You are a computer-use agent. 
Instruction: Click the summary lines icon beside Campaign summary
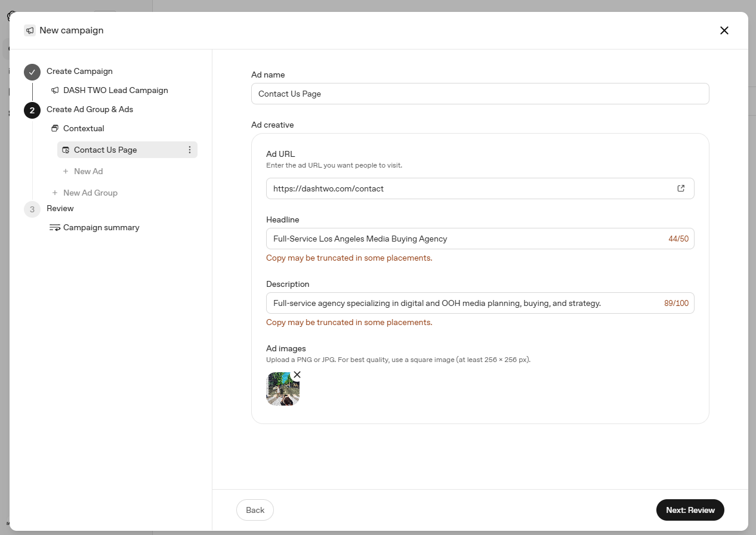point(55,228)
